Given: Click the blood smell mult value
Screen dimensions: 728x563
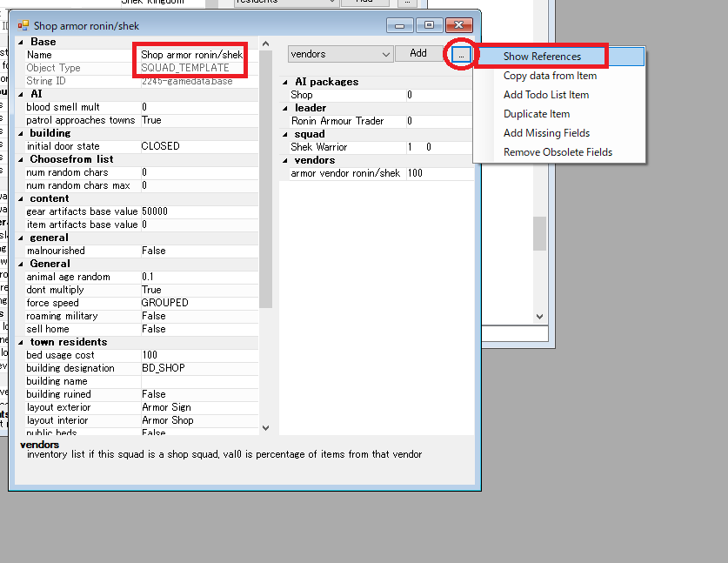Looking at the screenshot, I should coord(199,107).
